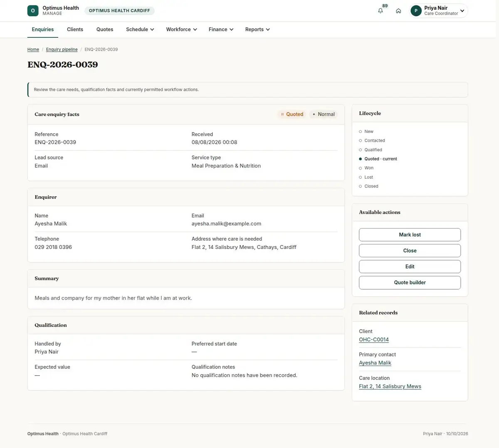The image size is (499, 448).
Task: Click the Closed lifecycle step
Action: click(369, 186)
